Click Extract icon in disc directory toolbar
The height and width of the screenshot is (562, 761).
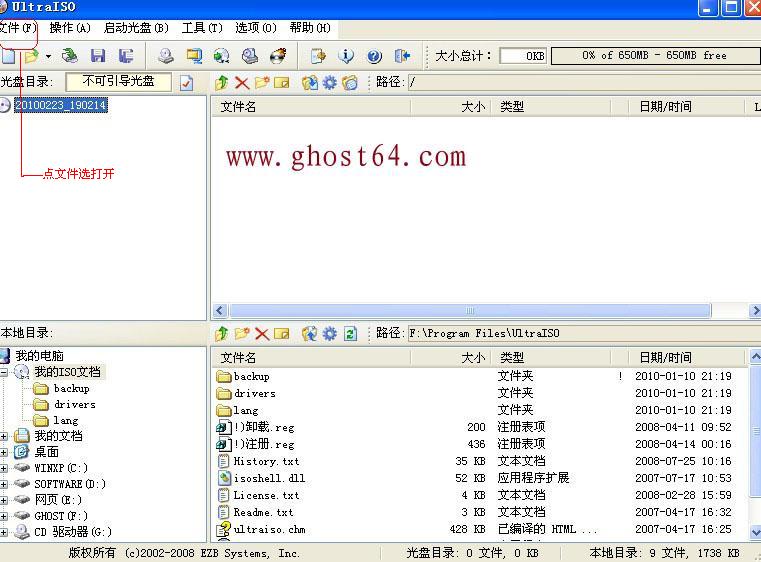tap(310, 83)
